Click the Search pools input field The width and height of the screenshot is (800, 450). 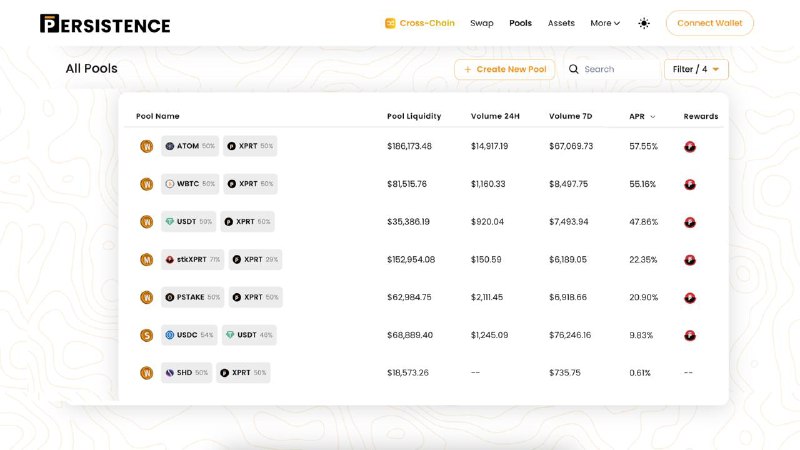[611, 69]
